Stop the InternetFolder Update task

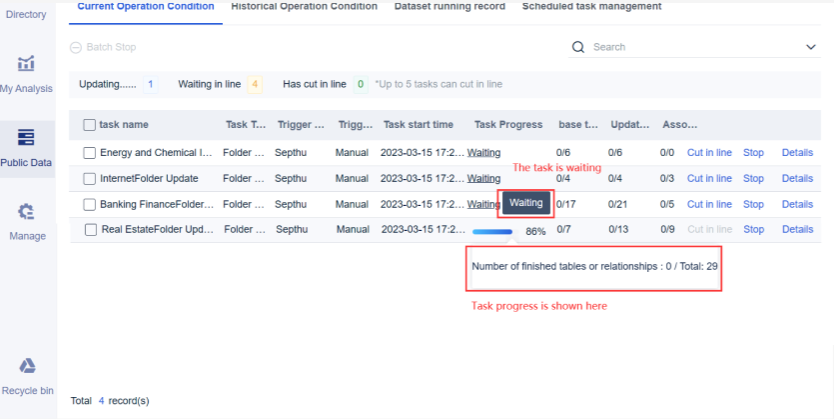coord(753,178)
